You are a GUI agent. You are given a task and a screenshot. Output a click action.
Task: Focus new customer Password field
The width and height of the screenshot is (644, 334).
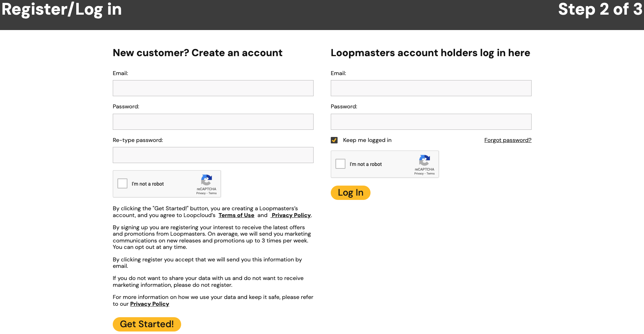(x=213, y=122)
